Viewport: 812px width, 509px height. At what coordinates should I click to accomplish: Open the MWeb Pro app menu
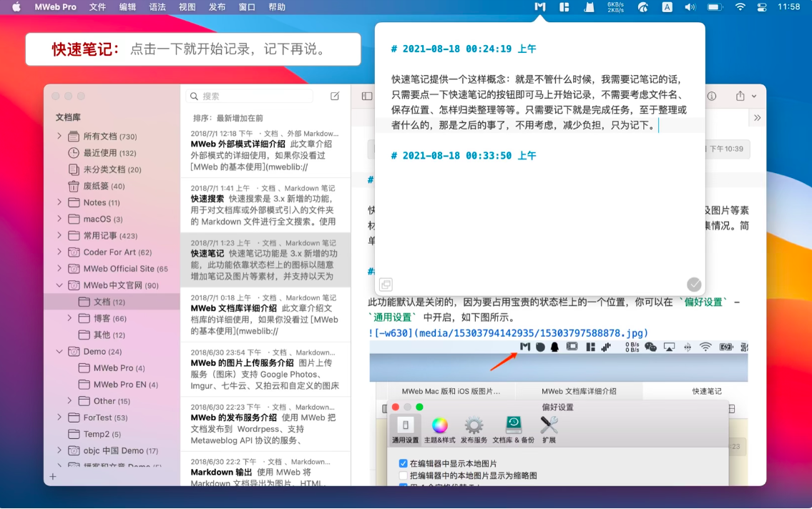coord(55,6)
